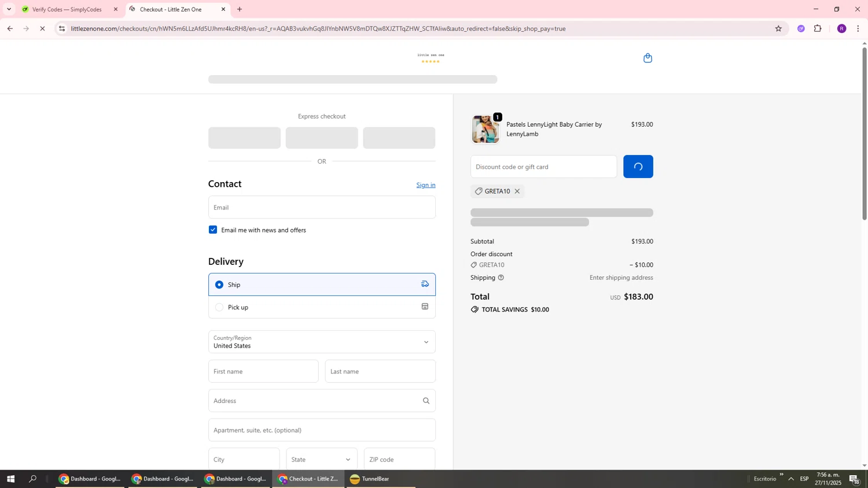This screenshot has height=488, width=868.
Task: Click the first express checkout button
Action: coord(244,138)
